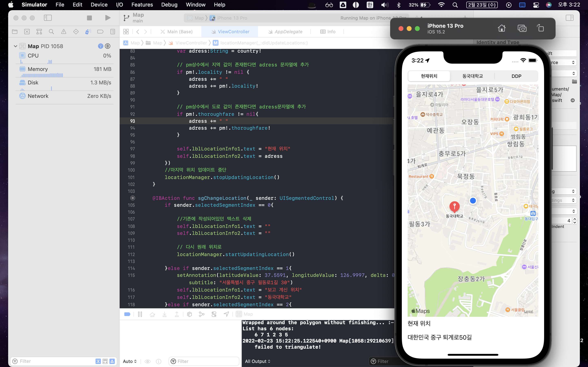Image resolution: width=588 pixels, height=367 pixels.
Task: Click the console Filter input field
Action: (x=386, y=361)
